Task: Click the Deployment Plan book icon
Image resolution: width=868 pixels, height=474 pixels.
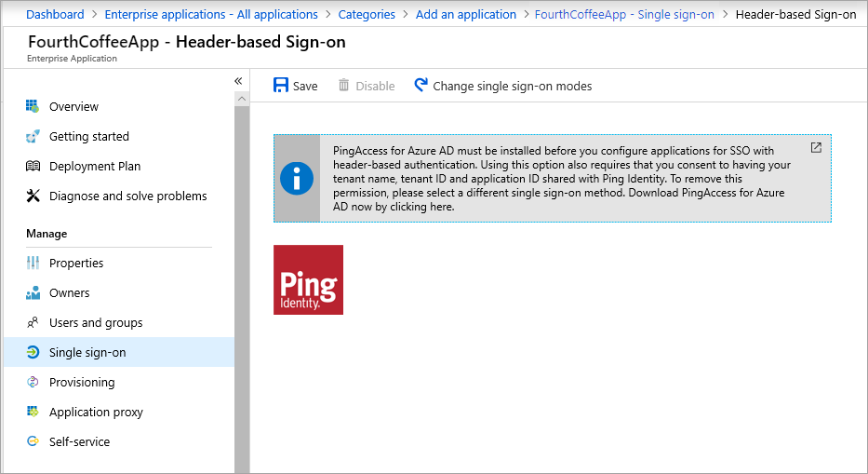Action: 33,166
